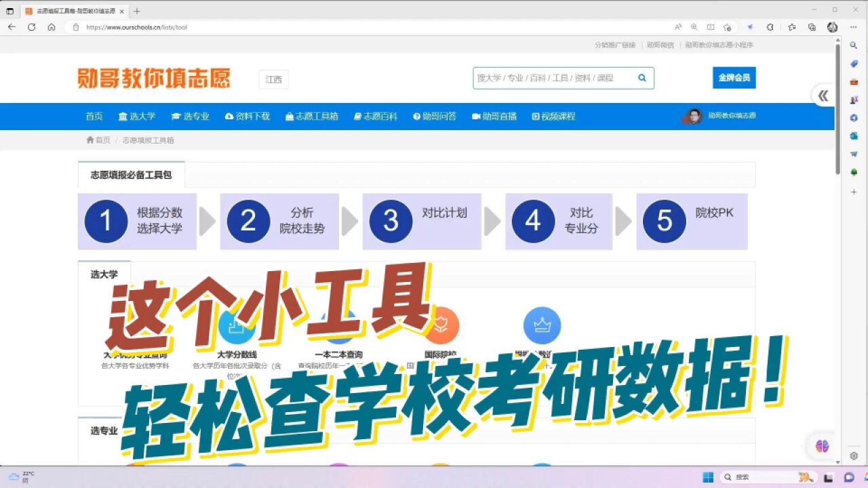Click step 5 院校PK

(x=692, y=222)
